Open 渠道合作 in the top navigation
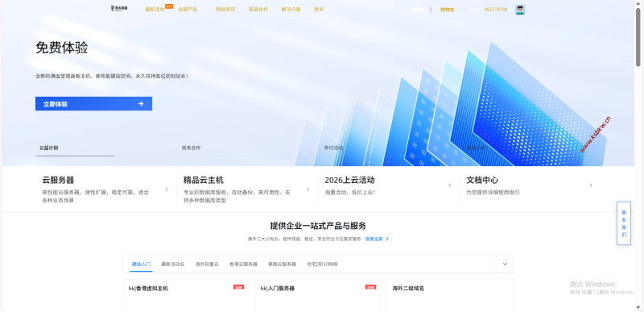This screenshot has width=644, height=312. [258, 10]
